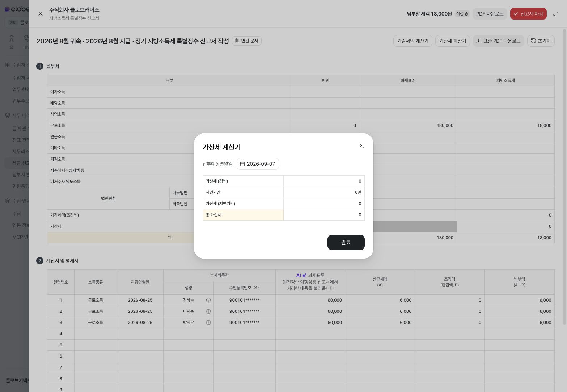Open help icon next to 김하늘

click(x=208, y=300)
